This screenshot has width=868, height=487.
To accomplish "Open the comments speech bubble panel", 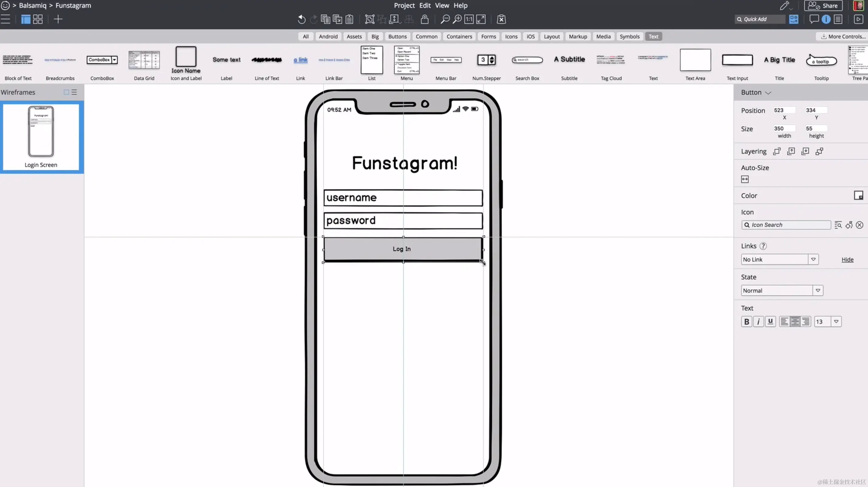I will tap(814, 19).
